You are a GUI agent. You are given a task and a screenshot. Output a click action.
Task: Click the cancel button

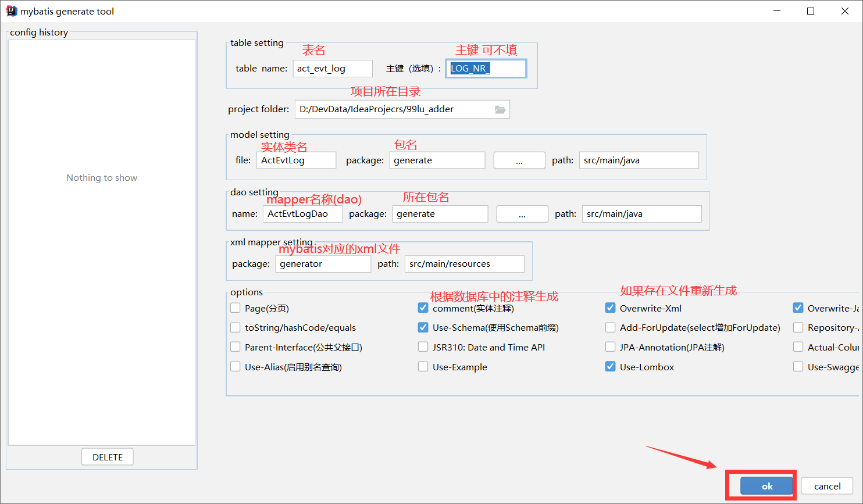pyautogui.click(x=827, y=486)
